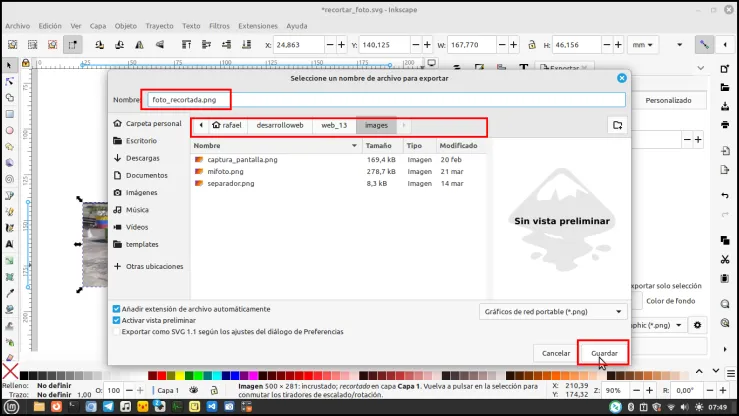Open the Extensiones menu
The height and width of the screenshot is (416, 739).
[x=258, y=26]
